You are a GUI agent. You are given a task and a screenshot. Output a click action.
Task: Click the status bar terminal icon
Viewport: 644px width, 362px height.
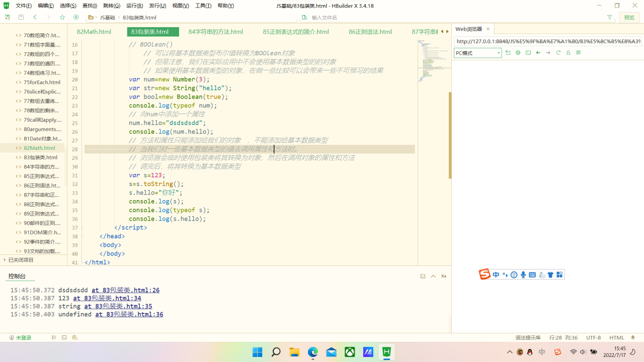pyautogui.click(x=64, y=338)
